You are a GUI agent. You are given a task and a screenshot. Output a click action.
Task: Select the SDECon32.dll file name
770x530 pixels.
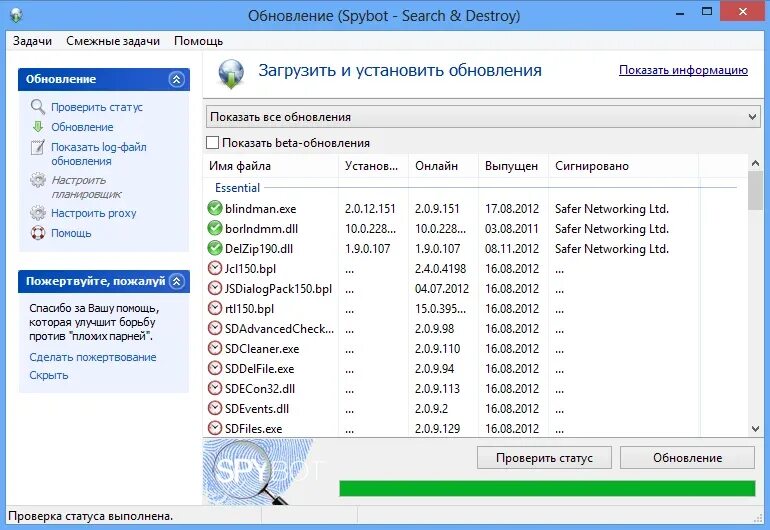pyautogui.click(x=260, y=389)
